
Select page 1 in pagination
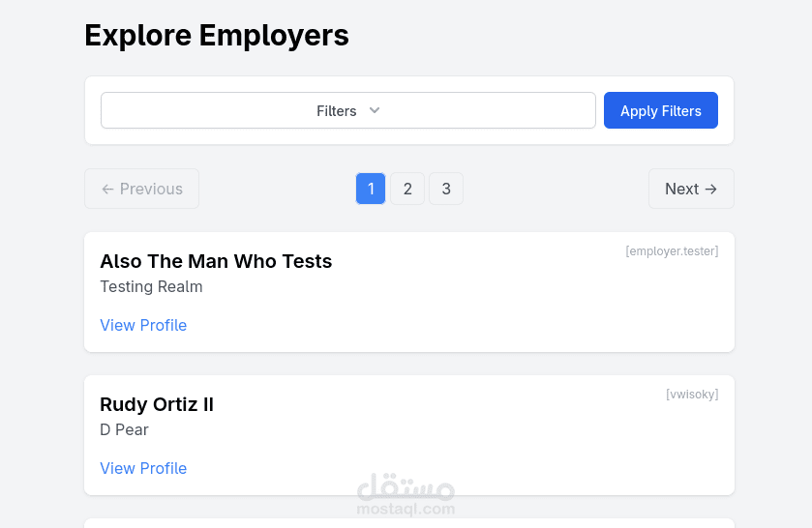tap(371, 189)
